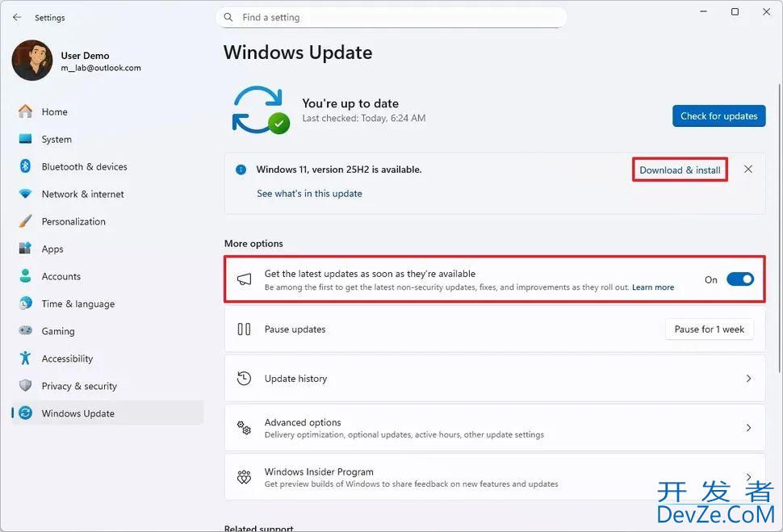Click the Network & internet Wi-Fi icon
This screenshot has width=783, height=532.
[26, 194]
